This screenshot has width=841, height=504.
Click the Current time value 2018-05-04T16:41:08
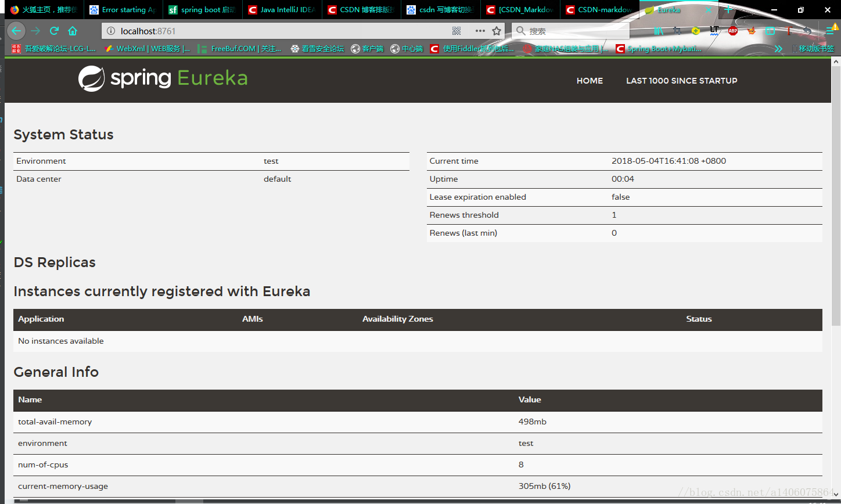(x=669, y=161)
